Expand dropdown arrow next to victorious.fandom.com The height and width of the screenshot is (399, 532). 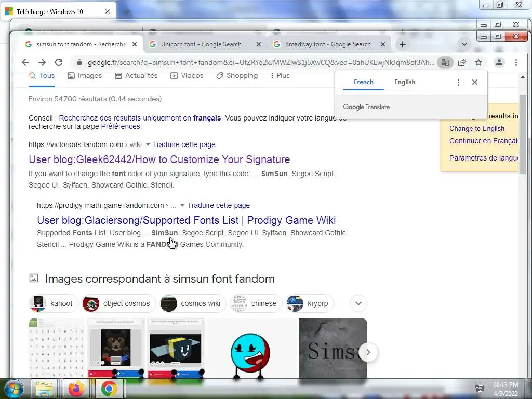[x=148, y=144]
